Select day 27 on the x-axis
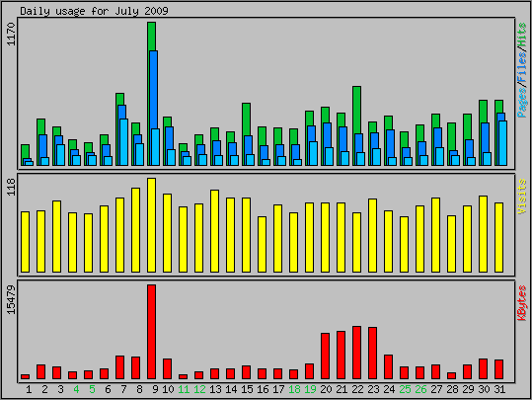Screen dimensions: 532x400 pos(436,389)
